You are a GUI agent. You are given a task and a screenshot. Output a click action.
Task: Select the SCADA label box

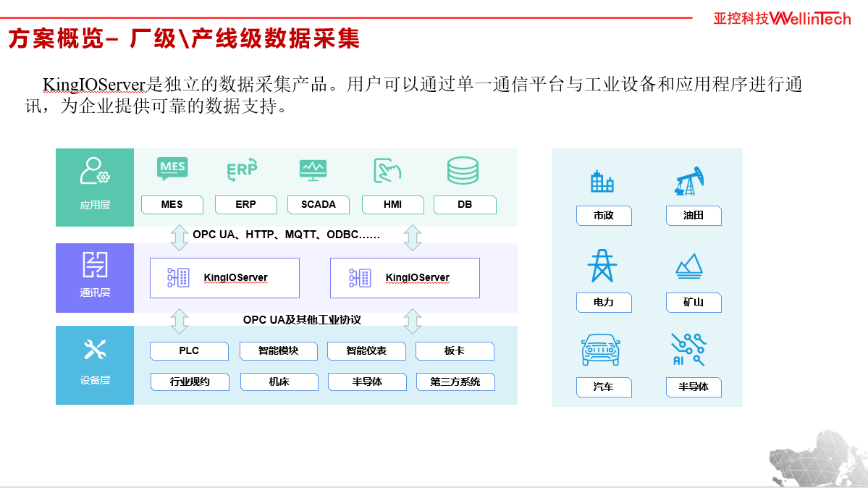(319, 204)
